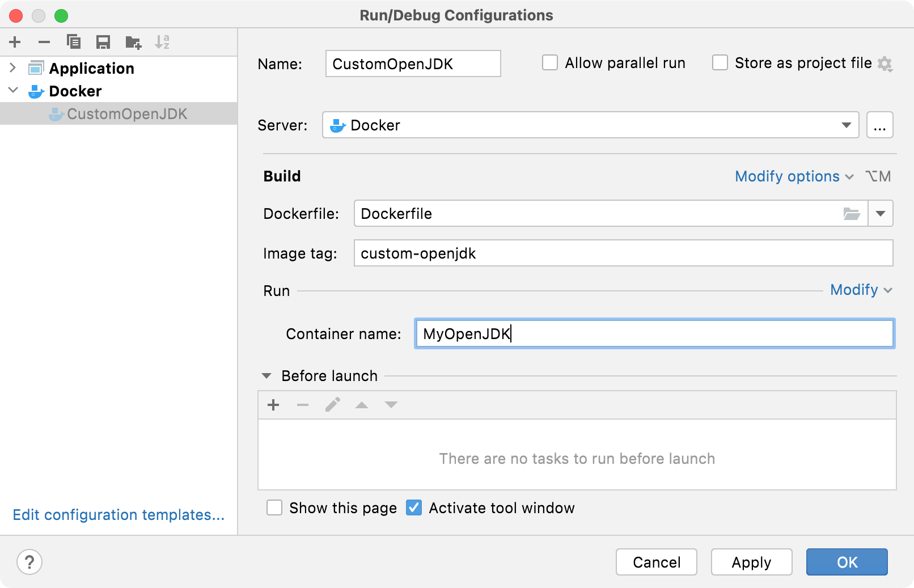Expand the Application node
Viewport: 914px width, 588px height.
tap(13, 68)
